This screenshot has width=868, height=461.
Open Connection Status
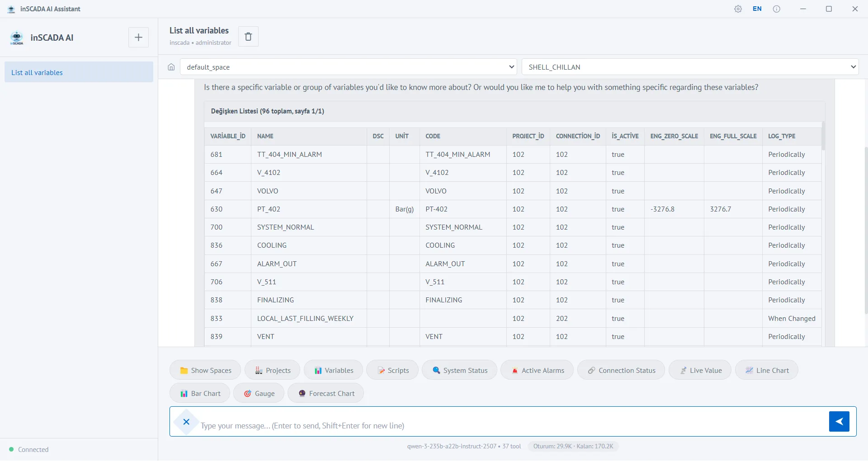pyautogui.click(x=621, y=370)
